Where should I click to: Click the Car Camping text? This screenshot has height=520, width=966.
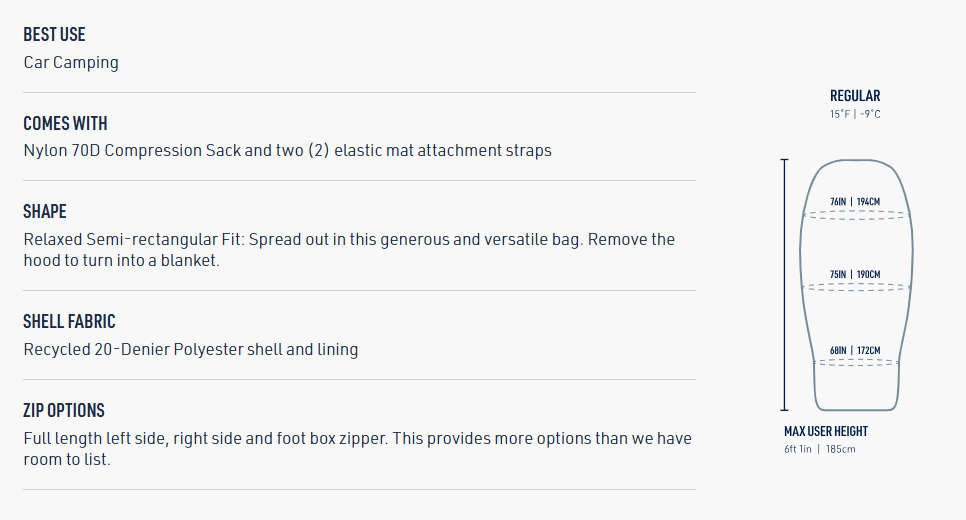(71, 62)
